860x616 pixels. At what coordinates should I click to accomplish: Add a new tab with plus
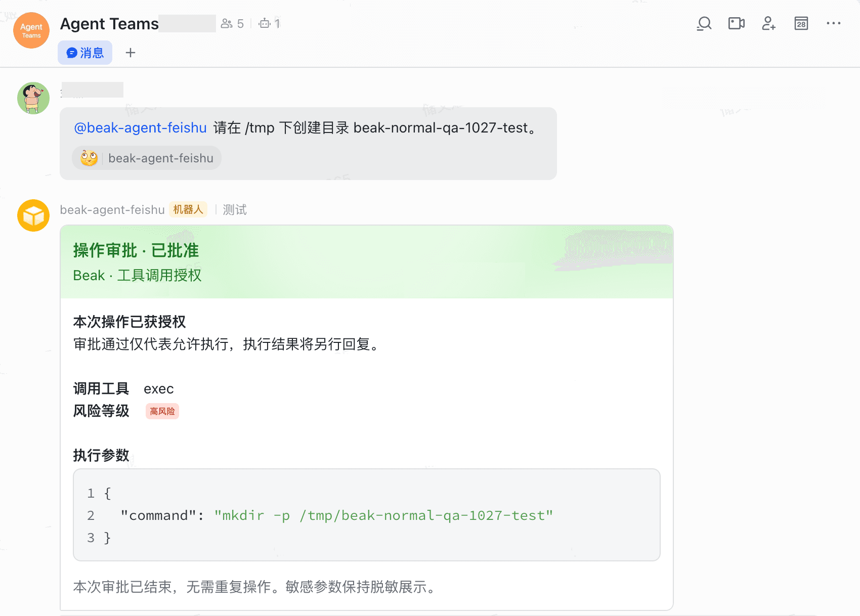(131, 53)
